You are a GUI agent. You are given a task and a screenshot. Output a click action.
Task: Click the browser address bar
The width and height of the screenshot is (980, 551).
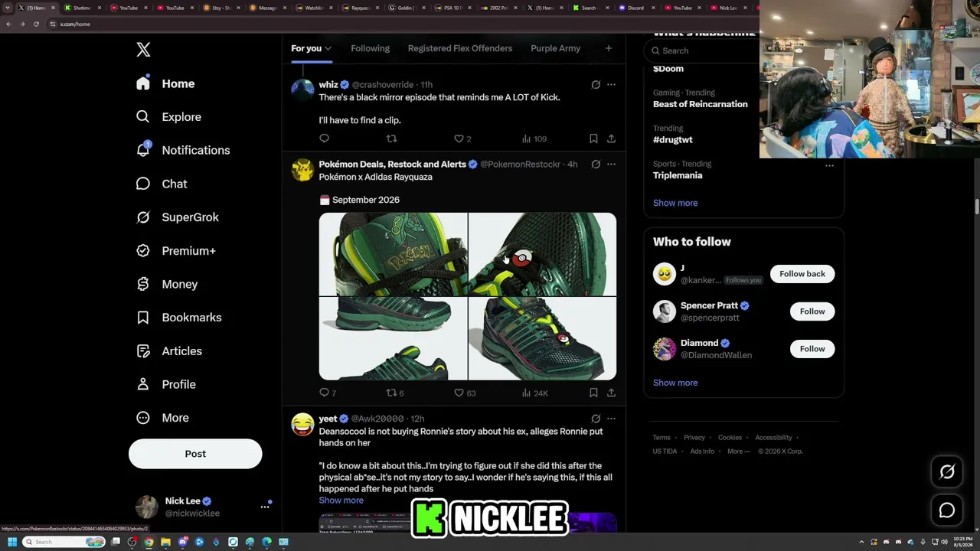point(398,24)
